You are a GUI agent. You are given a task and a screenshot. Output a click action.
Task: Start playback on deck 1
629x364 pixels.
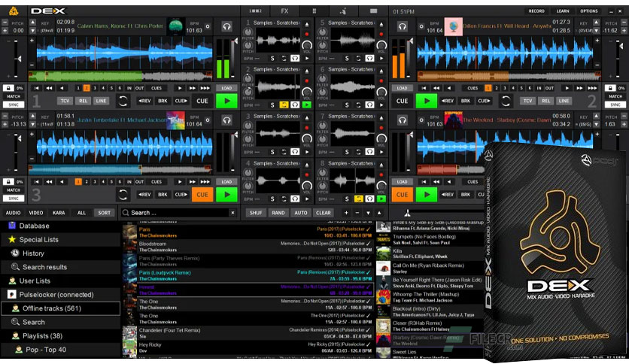click(226, 101)
